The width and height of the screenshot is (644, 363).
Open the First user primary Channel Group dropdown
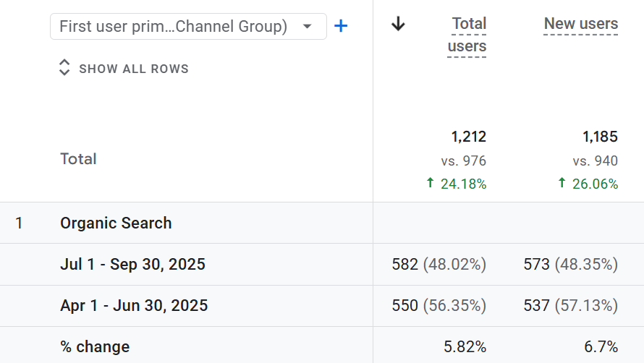(174, 27)
